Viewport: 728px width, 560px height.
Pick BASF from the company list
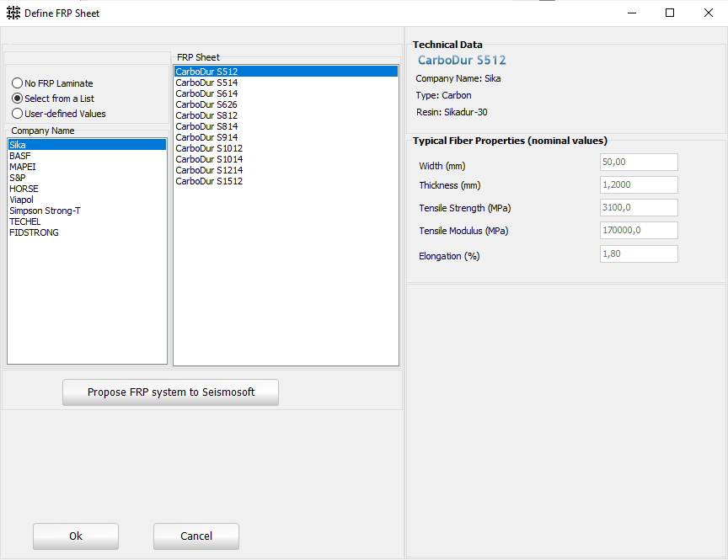click(x=87, y=156)
